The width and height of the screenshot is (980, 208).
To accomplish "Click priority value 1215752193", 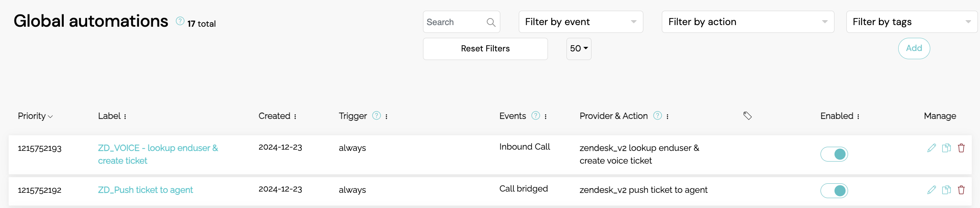I will 39,148.
